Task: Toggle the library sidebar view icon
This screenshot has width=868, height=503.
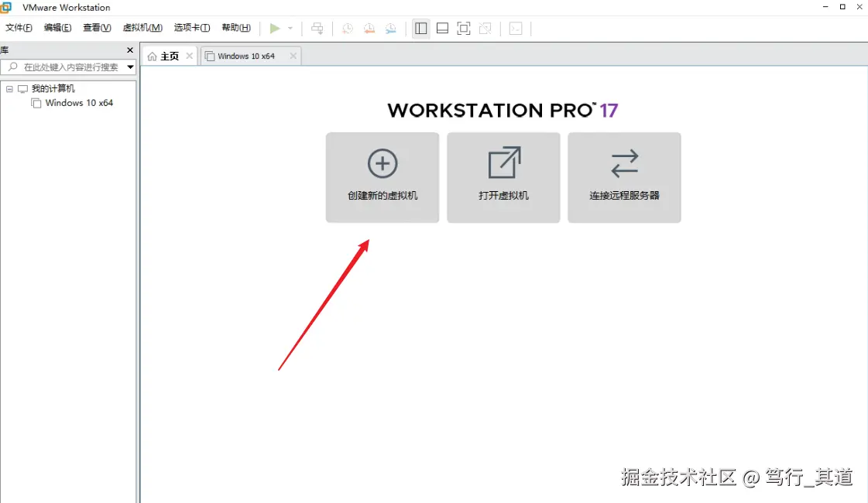Action: click(x=420, y=28)
